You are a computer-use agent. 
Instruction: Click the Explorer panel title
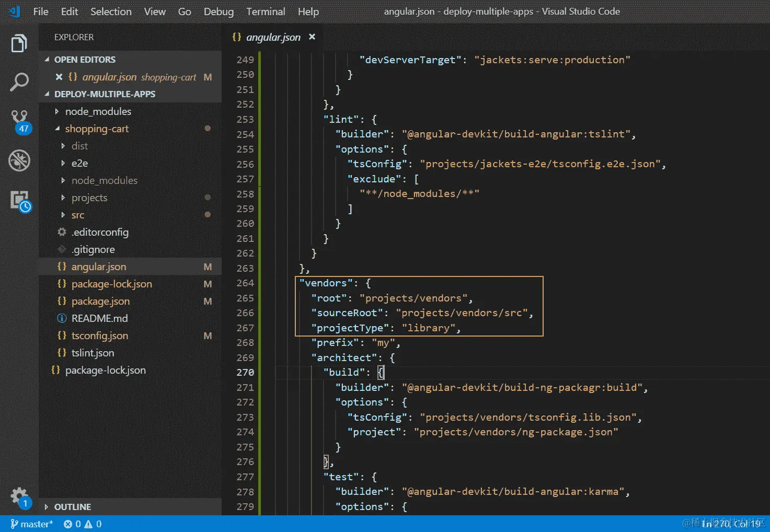[x=74, y=37]
